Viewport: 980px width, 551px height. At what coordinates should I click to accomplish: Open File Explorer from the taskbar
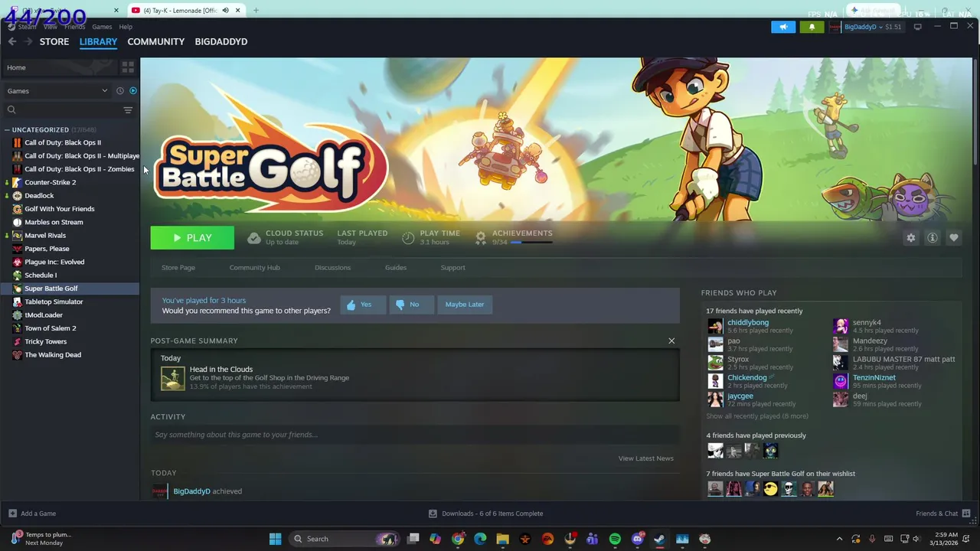coord(502,539)
